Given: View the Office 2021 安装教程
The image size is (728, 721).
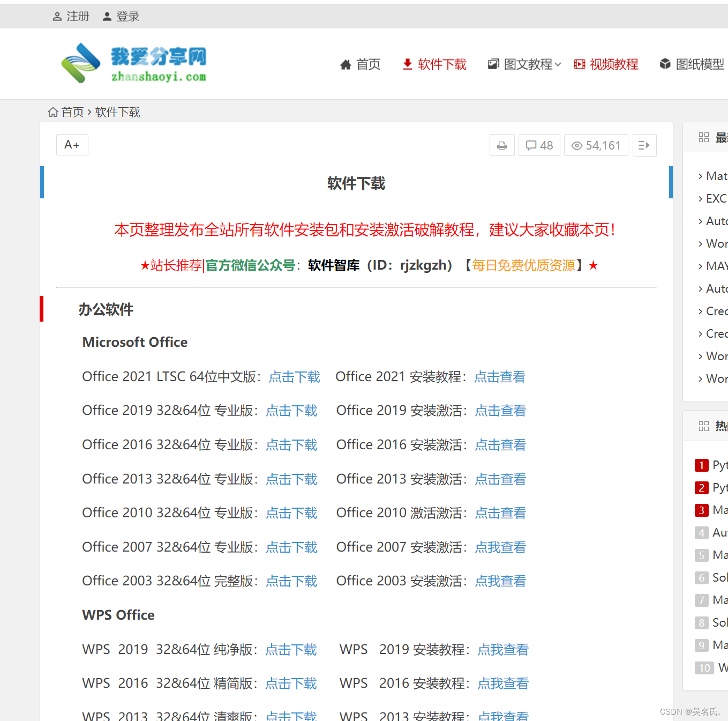Looking at the screenshot, I should coord(499,377).
